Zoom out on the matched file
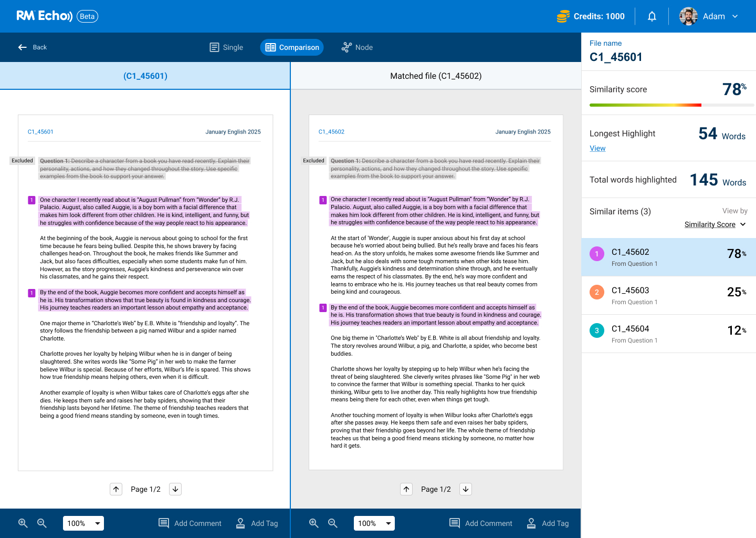756x538 pixels. 333,523
